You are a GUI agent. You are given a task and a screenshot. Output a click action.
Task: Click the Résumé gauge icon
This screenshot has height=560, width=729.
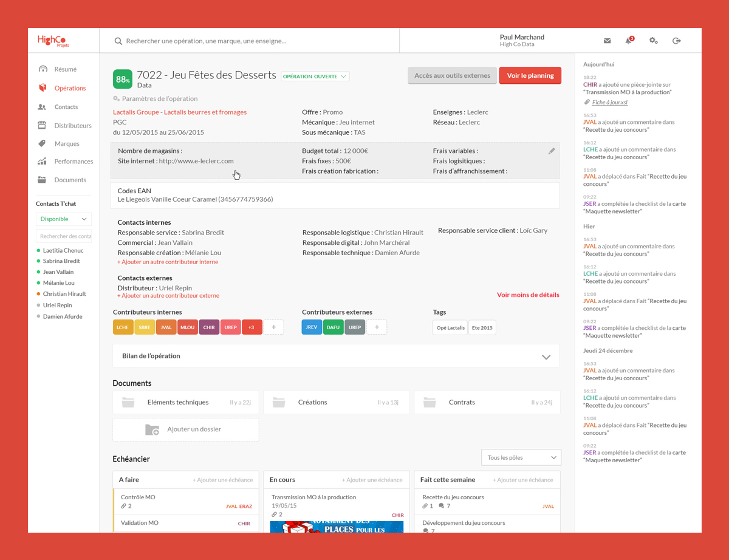[43, 69]
